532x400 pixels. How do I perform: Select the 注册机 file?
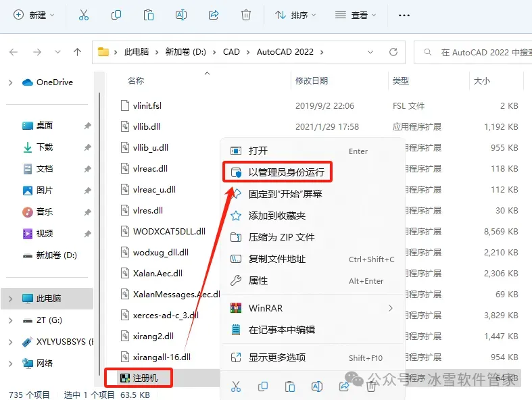[145, 378]
